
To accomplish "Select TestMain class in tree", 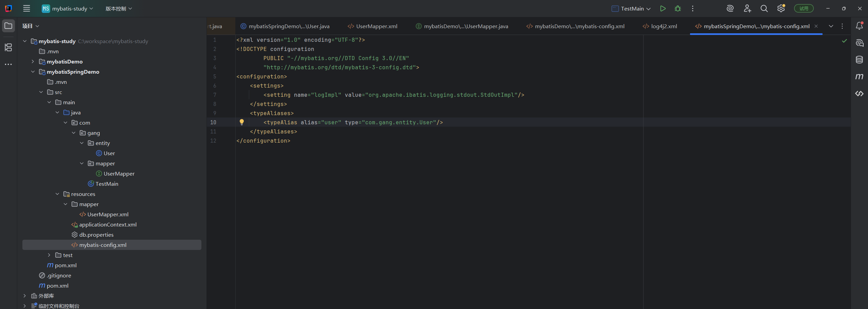I will tap(107, 184).
